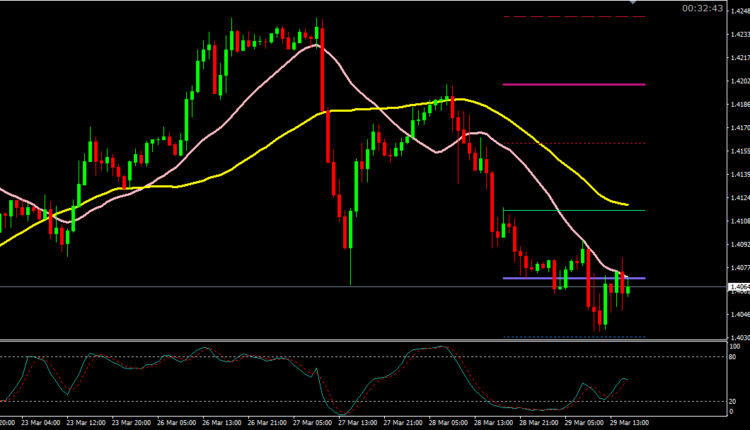Click the 00:32:43 candle countdown timer
The height and width of the screenshot is (430, 750).
click(704, 8)
